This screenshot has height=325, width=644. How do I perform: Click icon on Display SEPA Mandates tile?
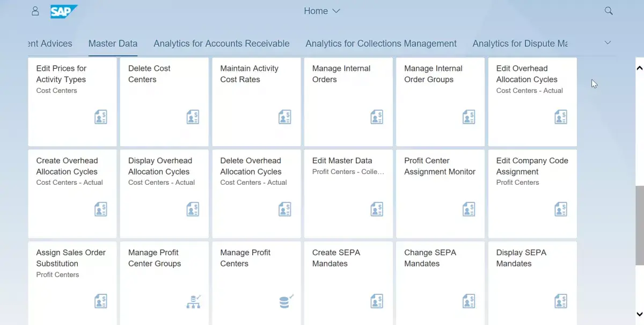561,301
